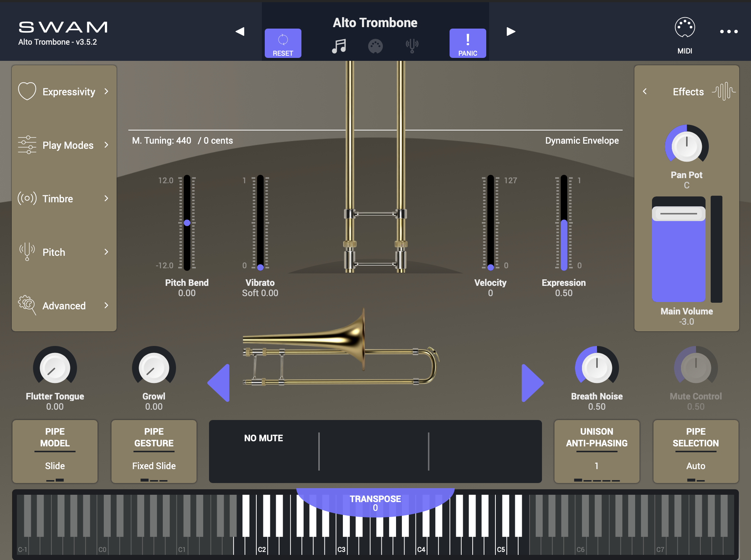The height and width of the screenshot is (560, 751).
Task: Click the music note icon in the top bar
Action: (338, 45)
